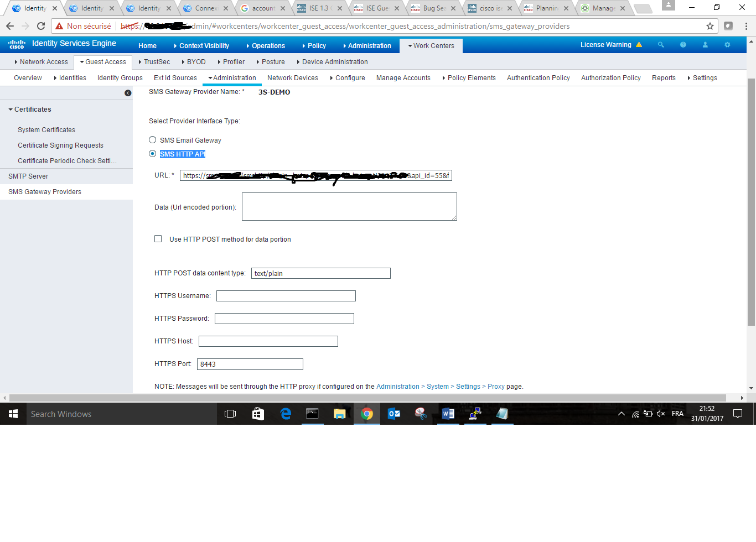Launch Microsoft Edge from the taskbar
This screenshot has width=756, height=542.
286,414
